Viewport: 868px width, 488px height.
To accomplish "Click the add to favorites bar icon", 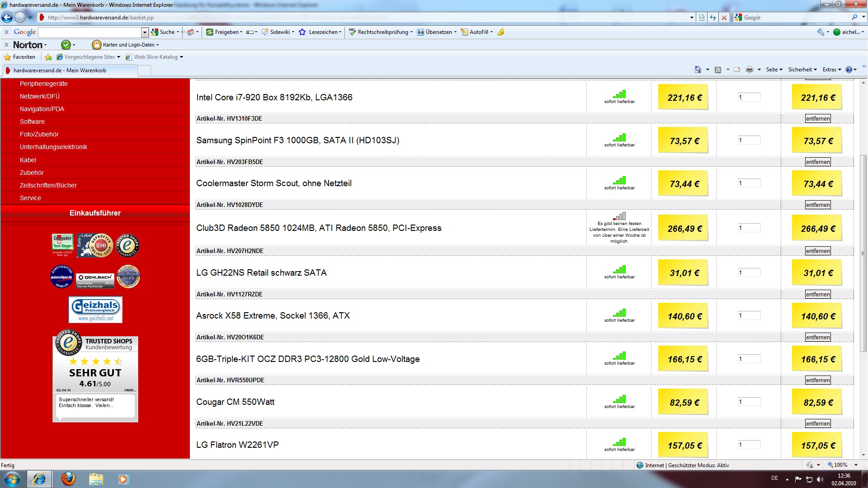I will tap(48, 57).
